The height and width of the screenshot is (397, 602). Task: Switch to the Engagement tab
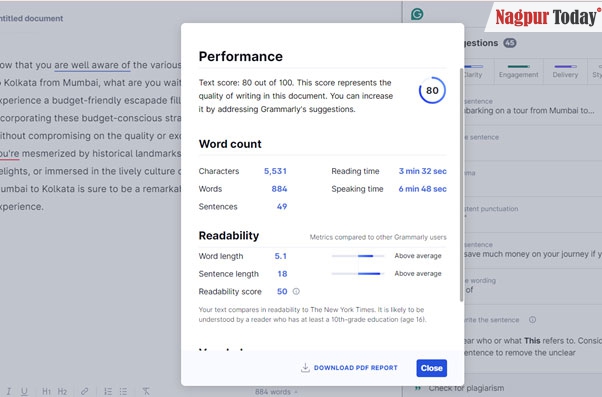(x=518, y=71)
